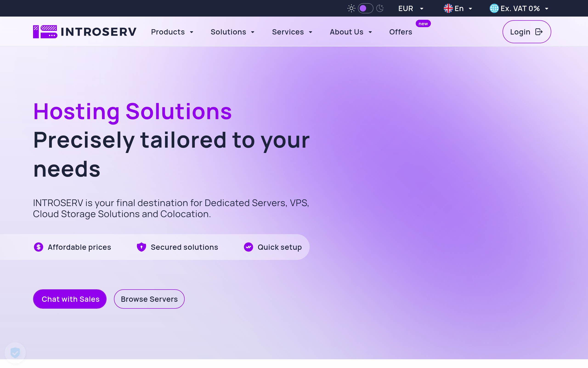Click the About Us dropdown arrow
This screenshot has height=368, width=588.
(370, 32)
